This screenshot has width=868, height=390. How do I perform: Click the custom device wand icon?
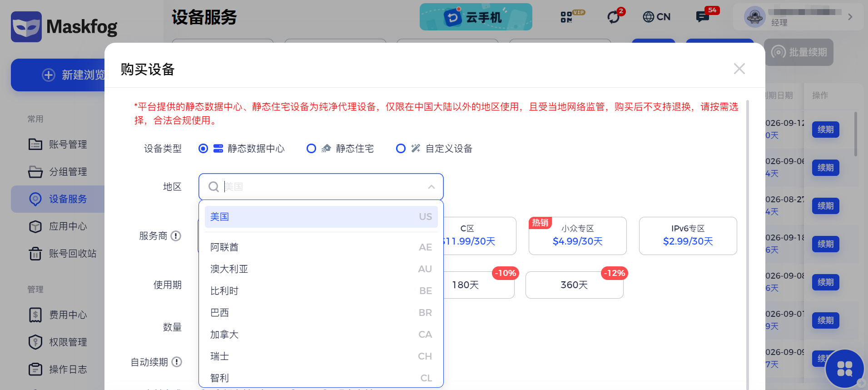[x=416, y=149]
